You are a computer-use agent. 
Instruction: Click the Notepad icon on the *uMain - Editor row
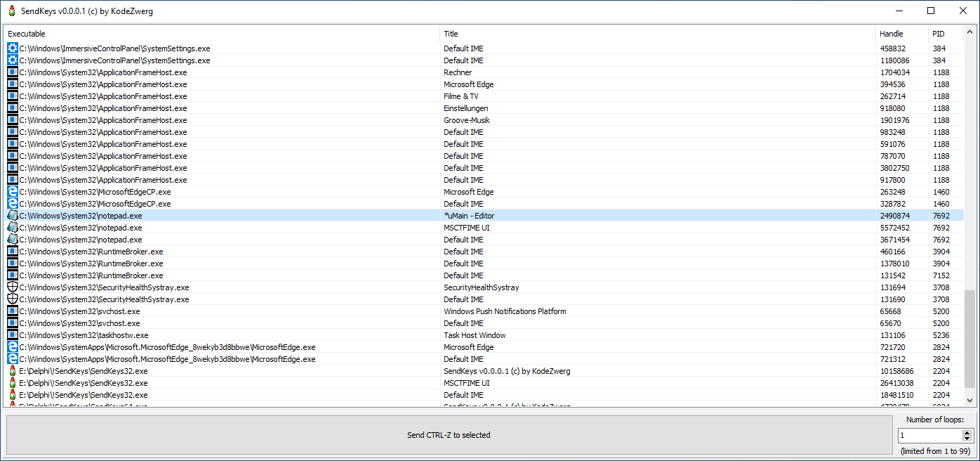click(12, 215)
